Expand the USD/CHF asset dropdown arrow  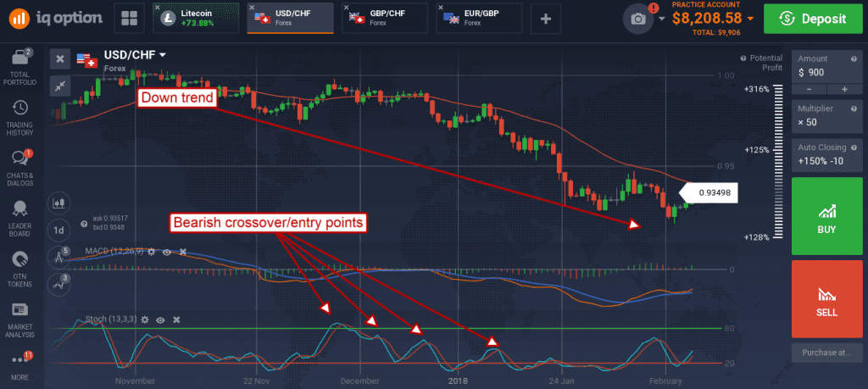pyautogui.click(x=163, y=55)
